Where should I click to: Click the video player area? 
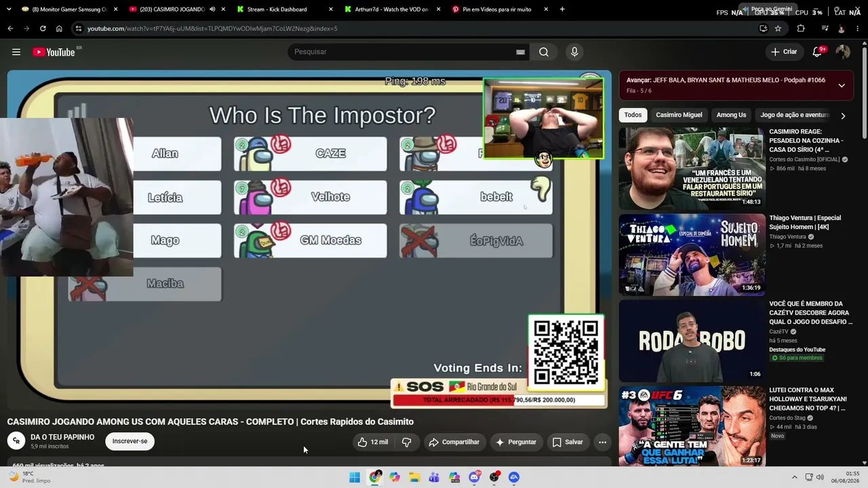[x=309, y=240]
